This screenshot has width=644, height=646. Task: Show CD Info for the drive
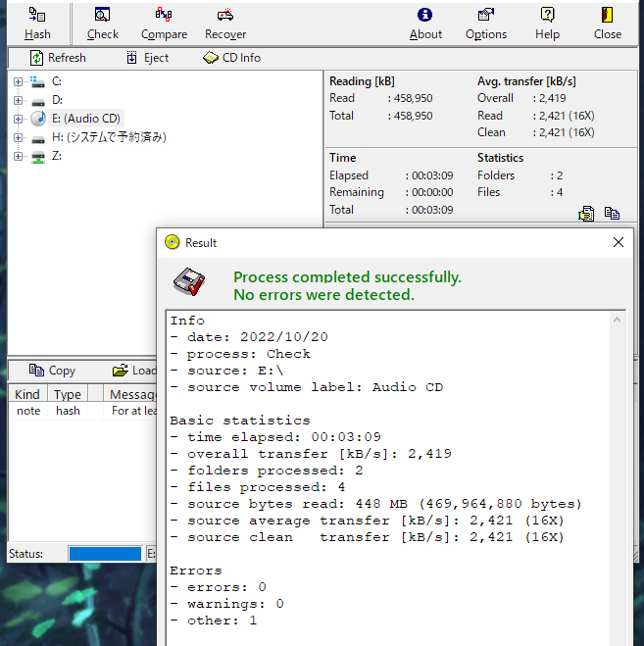[x=231, y=58]
